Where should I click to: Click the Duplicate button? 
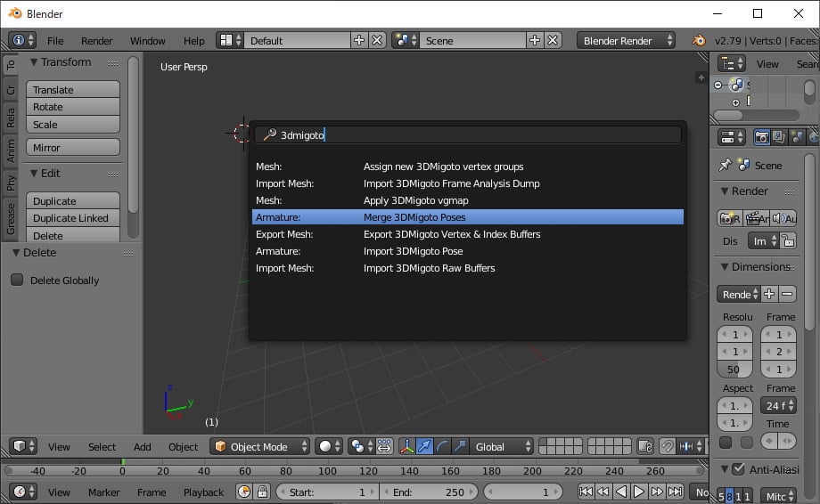point(73,200)
